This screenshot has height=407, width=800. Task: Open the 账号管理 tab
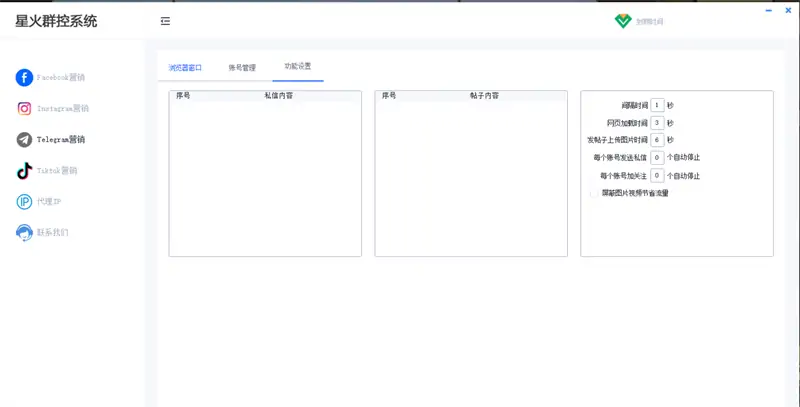pyautogui.click(x=242, y=67)
